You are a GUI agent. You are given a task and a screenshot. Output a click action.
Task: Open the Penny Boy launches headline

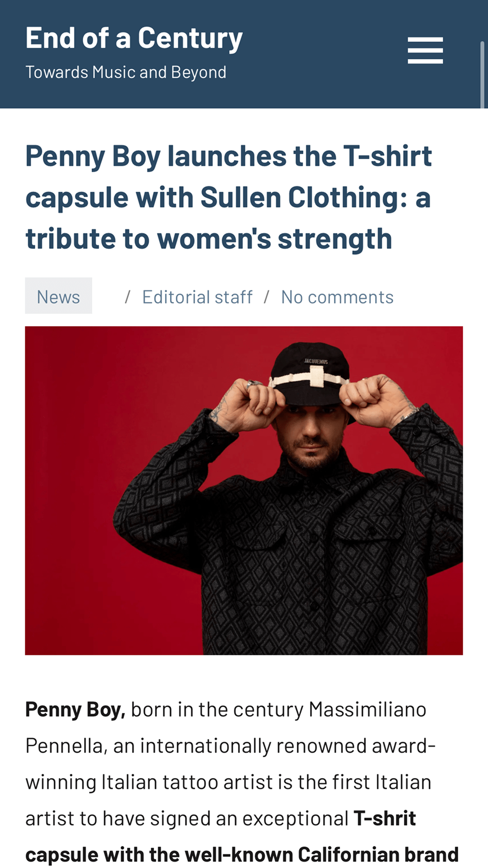point(229,197)
